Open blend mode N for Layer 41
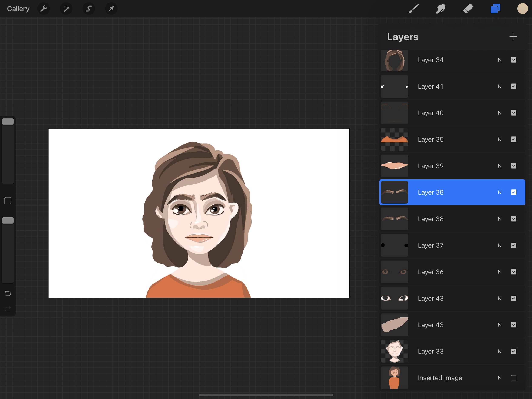532x399 pixels. pos(499,86)
